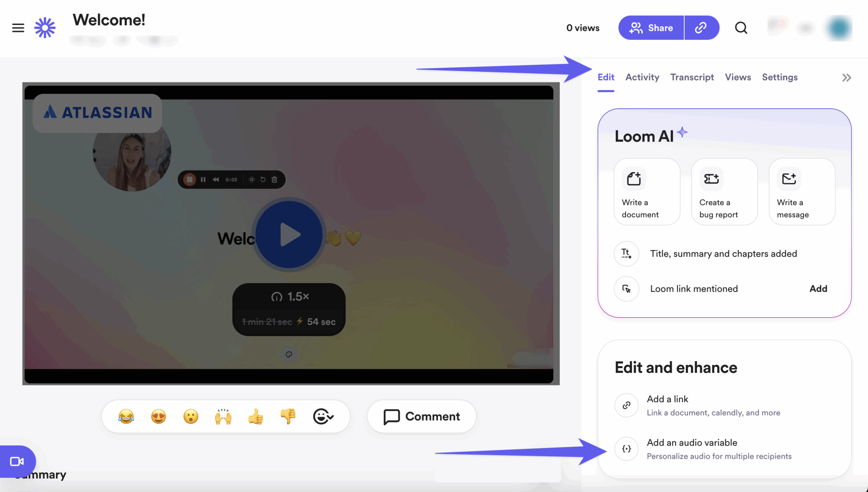Select the Write a document AI action

(646, 192)
